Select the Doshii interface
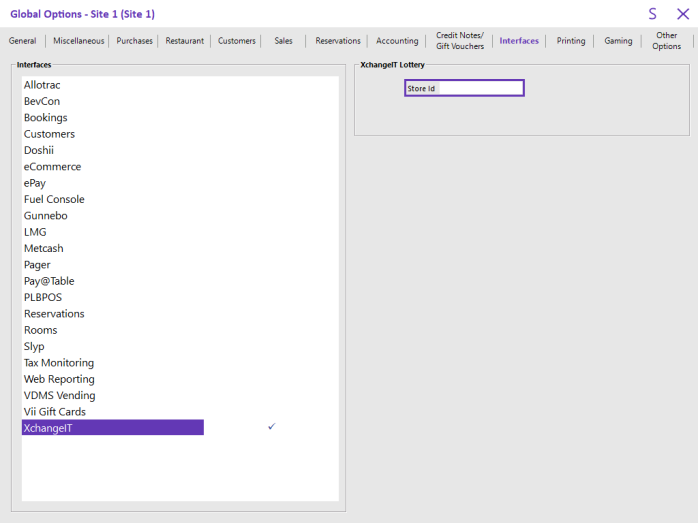The image size is (698, 524). 39,150
